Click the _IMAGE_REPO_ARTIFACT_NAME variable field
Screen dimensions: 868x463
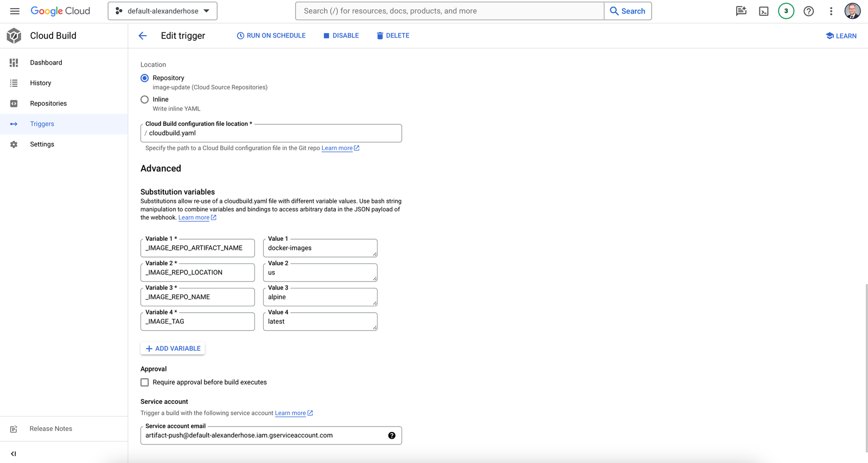(x=197, y=248)
